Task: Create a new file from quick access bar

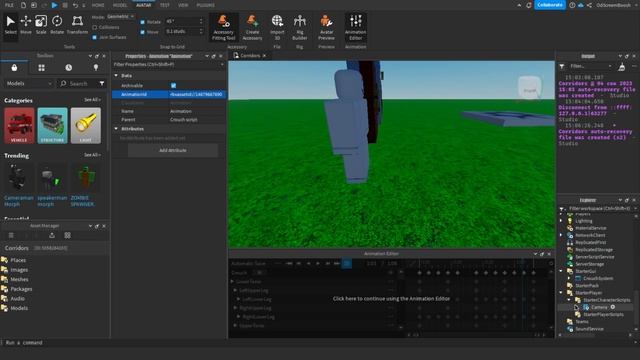Action: 23,5
